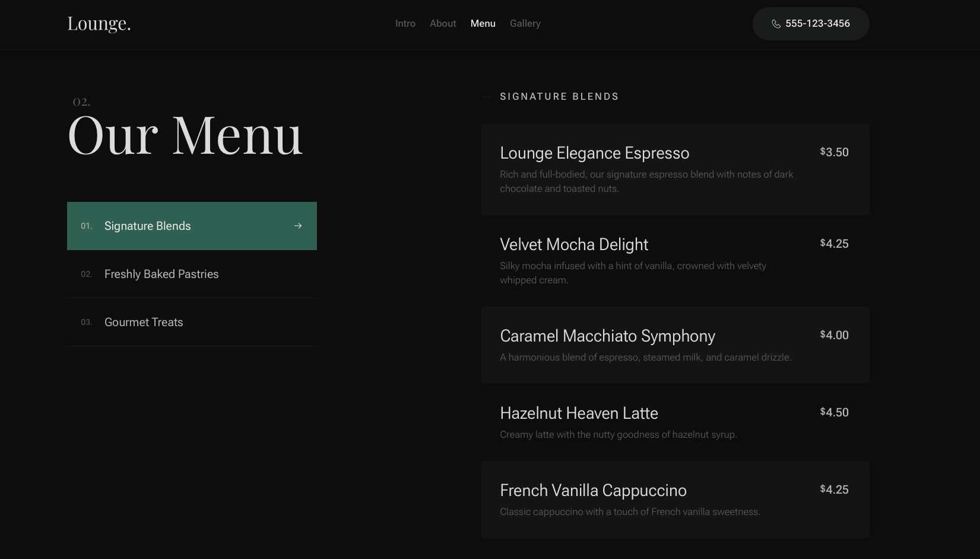Click the Lounge Elegance Espresso title
Image resolution: width=980 pixels, height=559 pixels.
coord(594,153)
